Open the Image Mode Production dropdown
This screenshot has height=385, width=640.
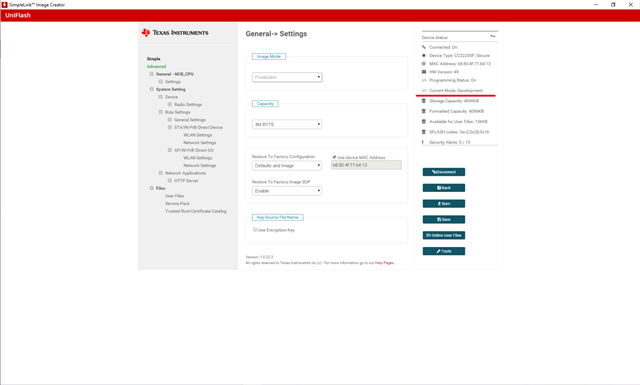[x=287, y=77]
